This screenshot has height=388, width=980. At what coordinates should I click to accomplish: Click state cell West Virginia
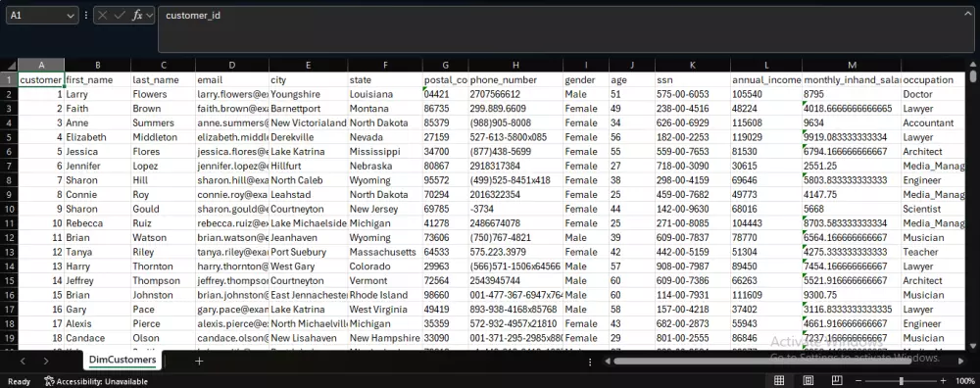(385, 310)
